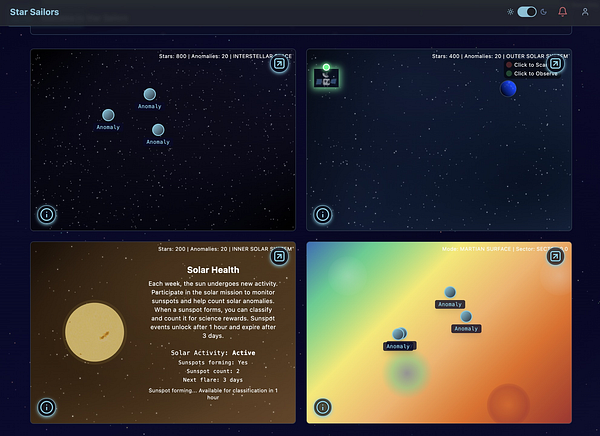Click the 'Solar Activity: Active' text
This screenshot has width=600, height=436.
click(x=213, y=353)
